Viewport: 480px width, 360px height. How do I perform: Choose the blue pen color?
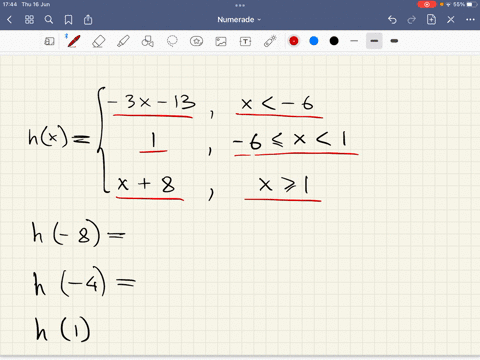tap(314, 41)
